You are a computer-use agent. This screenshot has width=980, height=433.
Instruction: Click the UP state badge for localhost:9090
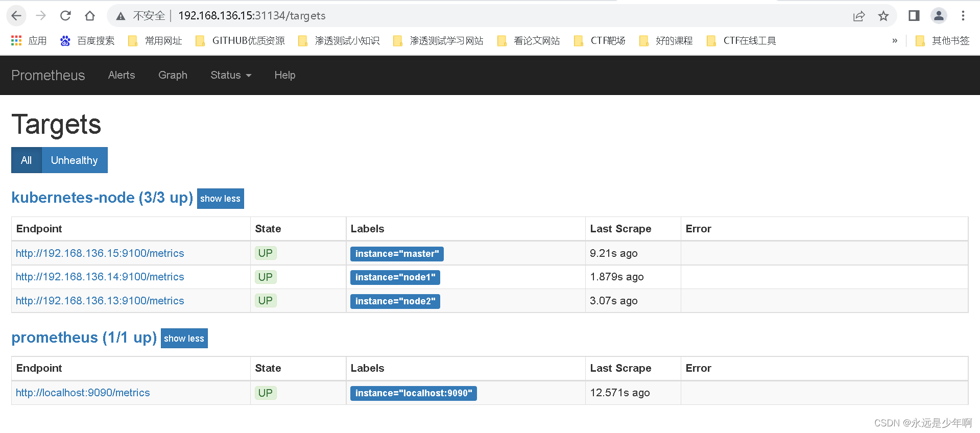(266, 393)
